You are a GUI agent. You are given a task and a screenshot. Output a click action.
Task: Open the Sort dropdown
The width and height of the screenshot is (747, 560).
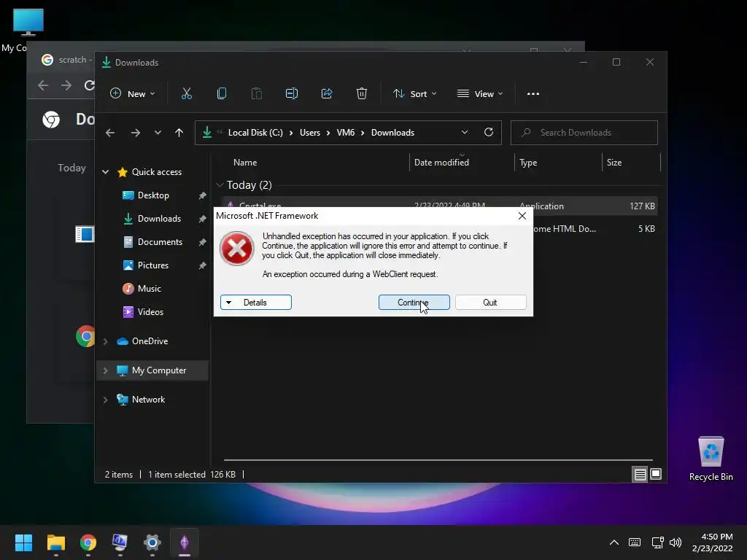tap(414, 94)
